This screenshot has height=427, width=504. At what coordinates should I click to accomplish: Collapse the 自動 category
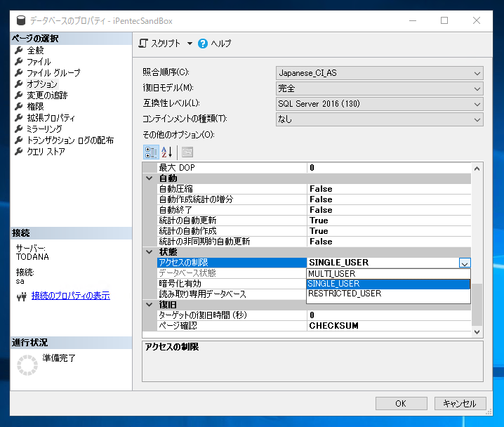click(x=150, y=178)
